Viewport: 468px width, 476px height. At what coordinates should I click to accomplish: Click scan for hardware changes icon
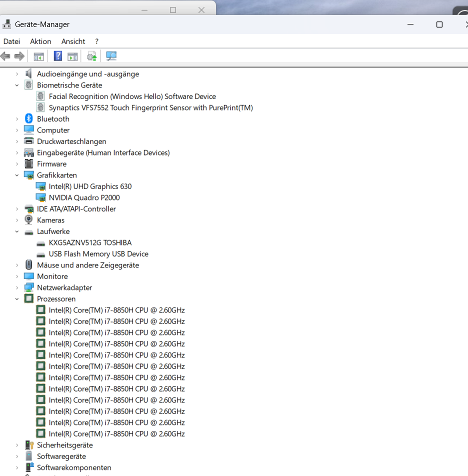[x=111, y=56]
